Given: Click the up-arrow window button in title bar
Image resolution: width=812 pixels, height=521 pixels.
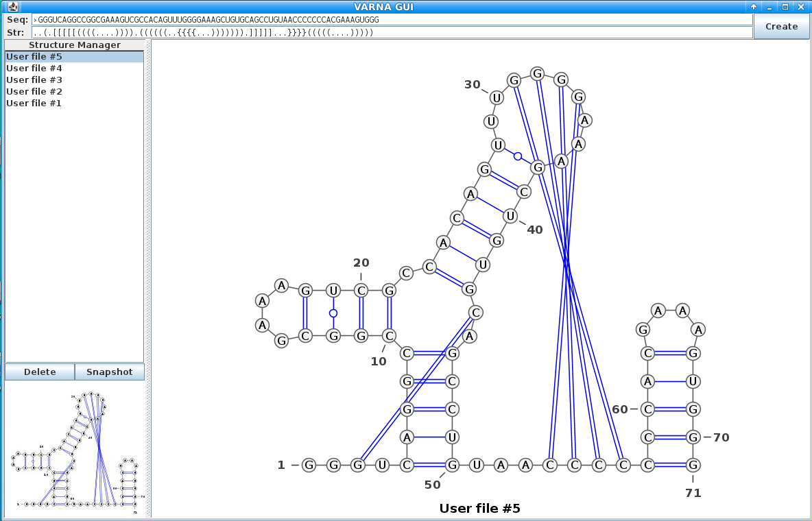Looking at the screenshot, I should coord(754,7).
